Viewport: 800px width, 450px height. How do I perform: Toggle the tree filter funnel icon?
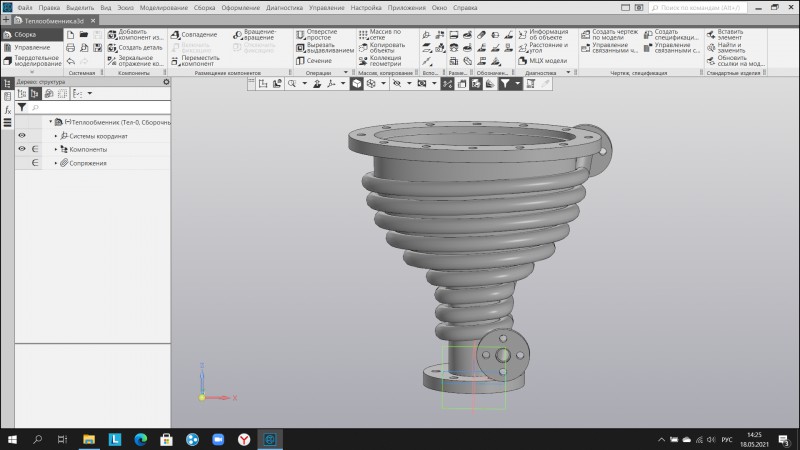tap(22, 107)
